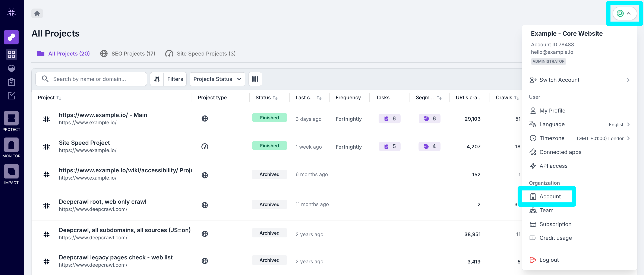Viewport: 644px width, 275px height.
Task: Click the filter sliders icon button
Action: point(157,79)
